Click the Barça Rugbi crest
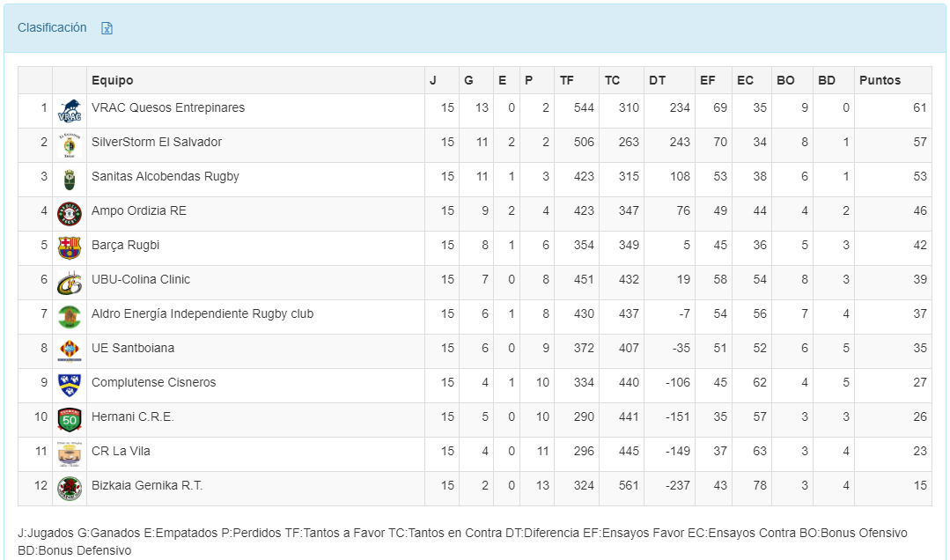 click(x=70, y=248)
